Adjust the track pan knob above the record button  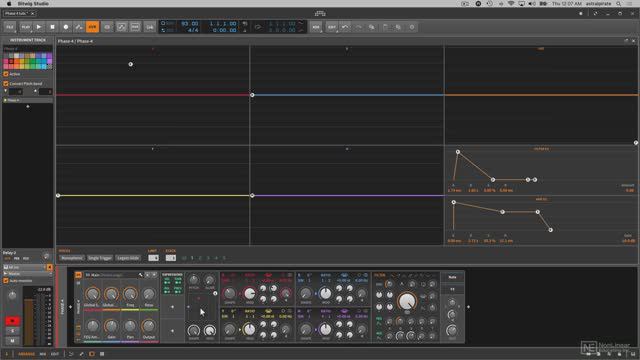pos(12,296)
